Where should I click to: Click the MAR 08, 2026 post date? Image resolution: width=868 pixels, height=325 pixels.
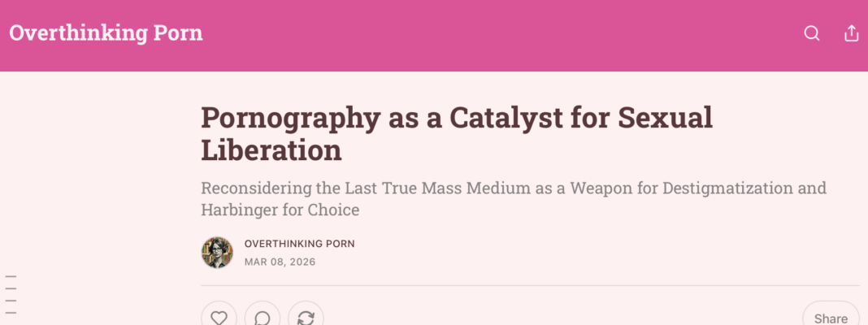click(x=280, y=262)
